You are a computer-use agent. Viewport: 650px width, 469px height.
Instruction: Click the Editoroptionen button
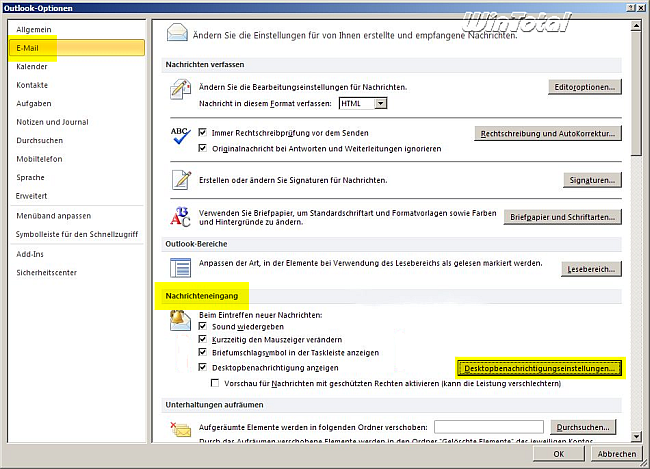click(585, 87)
